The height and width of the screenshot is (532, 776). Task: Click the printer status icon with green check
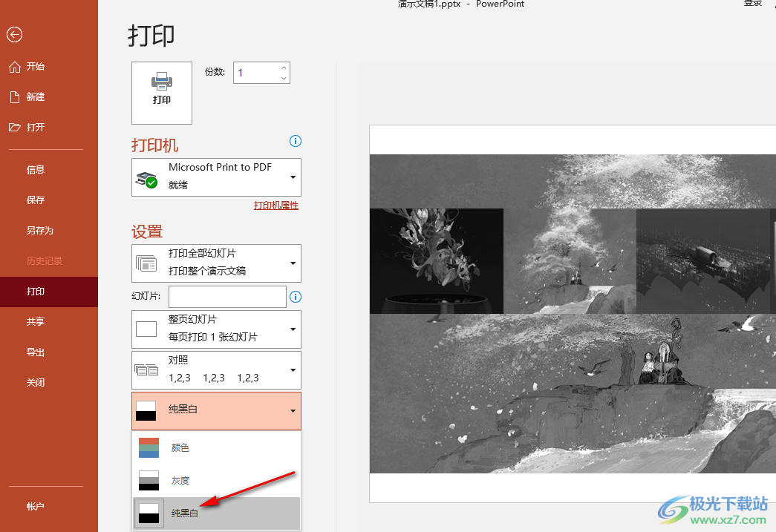[146, 180]
